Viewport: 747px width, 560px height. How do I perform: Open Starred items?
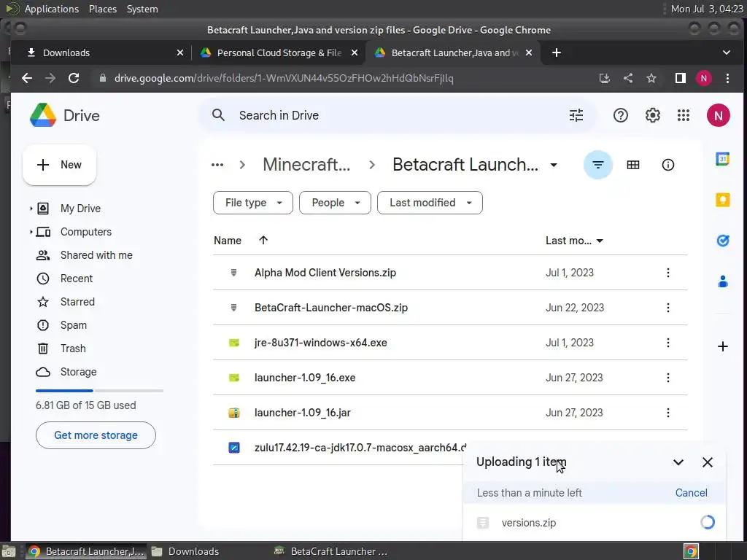coord(77,302)
